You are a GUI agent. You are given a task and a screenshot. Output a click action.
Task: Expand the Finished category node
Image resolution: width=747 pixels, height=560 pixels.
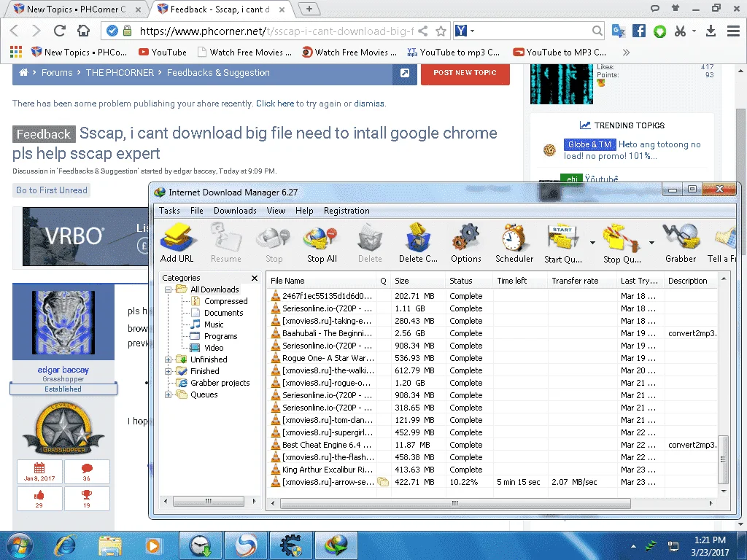168,371
